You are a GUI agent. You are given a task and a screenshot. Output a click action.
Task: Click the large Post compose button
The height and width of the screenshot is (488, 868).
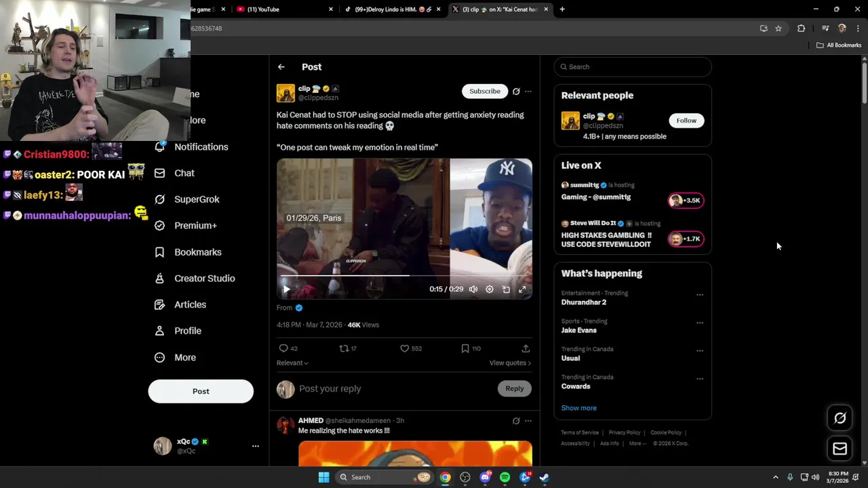click(201, 391)
